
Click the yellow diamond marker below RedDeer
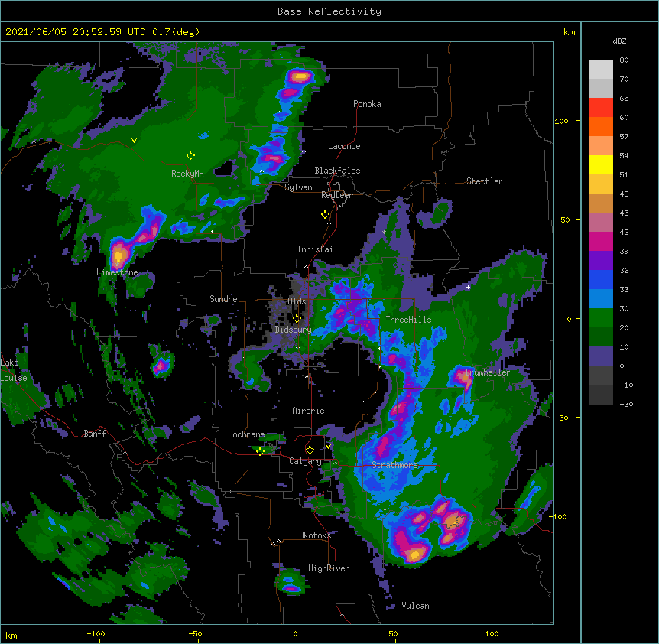[x=325, y=215]
